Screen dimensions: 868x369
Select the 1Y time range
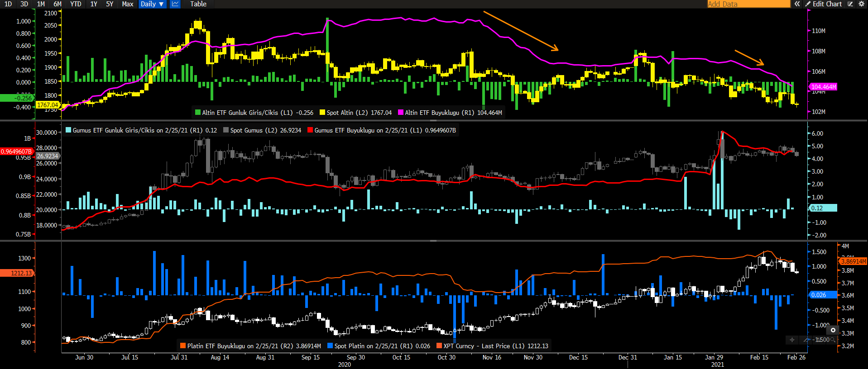94,4
